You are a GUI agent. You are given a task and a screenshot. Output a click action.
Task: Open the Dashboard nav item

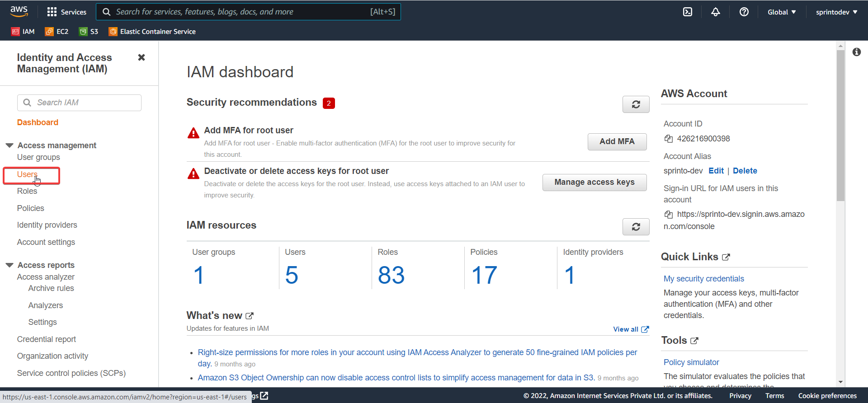[38, 122]
